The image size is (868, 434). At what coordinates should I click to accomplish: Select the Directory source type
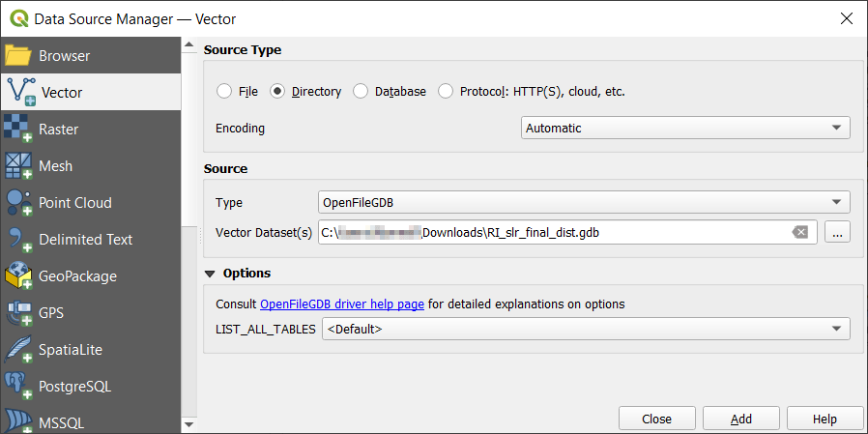(277, 91)
